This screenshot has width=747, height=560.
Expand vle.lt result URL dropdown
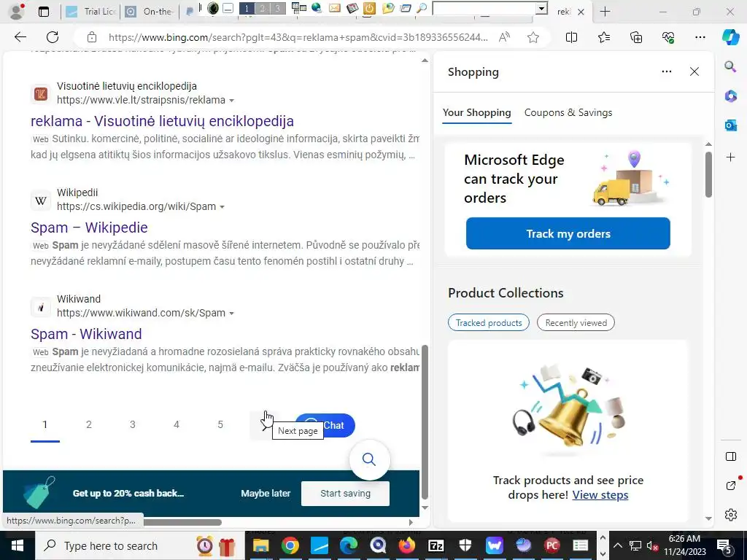point(231,101)
